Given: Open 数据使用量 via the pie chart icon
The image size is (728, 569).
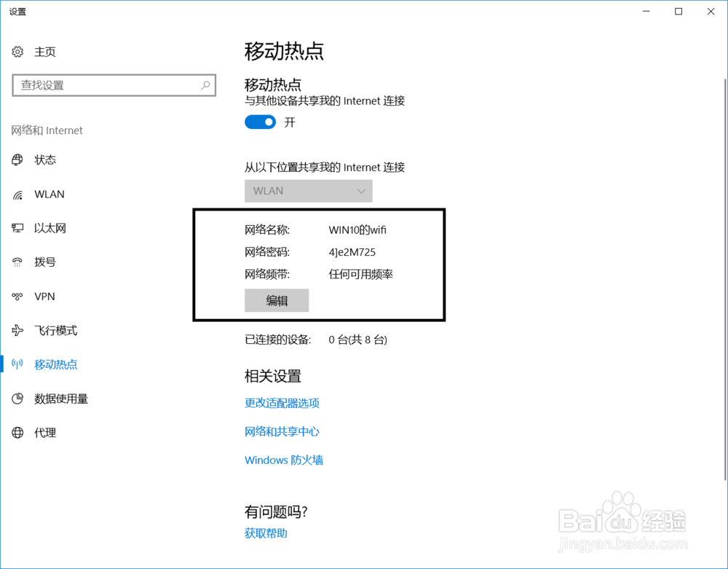Looking at the screenshot, I should 17,399.
